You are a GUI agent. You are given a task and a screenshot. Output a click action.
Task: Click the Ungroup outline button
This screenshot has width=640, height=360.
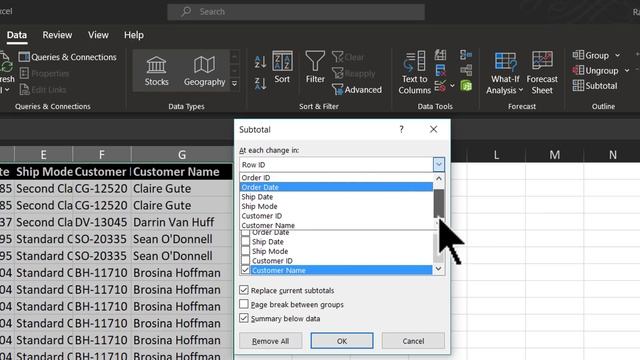coord(595,71)
